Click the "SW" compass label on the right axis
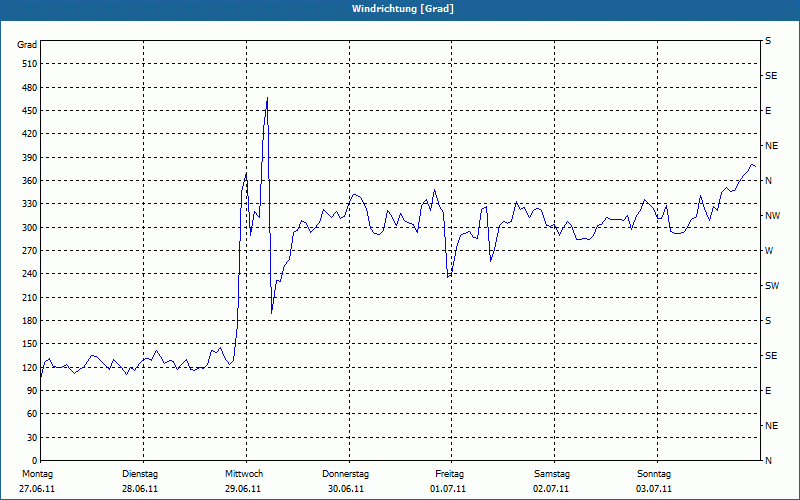Screen dimensions: 800x500 coord(772,286)
